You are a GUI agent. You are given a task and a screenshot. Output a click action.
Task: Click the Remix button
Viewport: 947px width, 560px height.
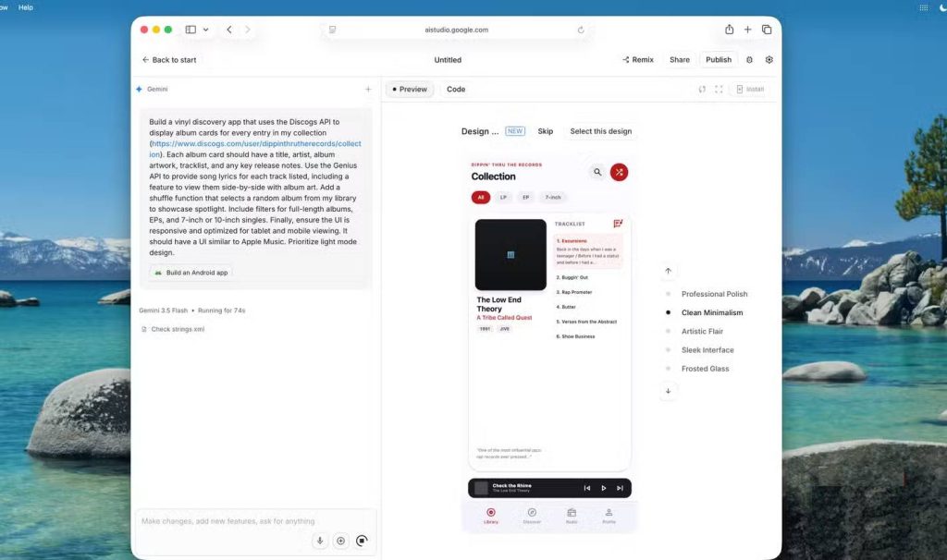[638, 60]
